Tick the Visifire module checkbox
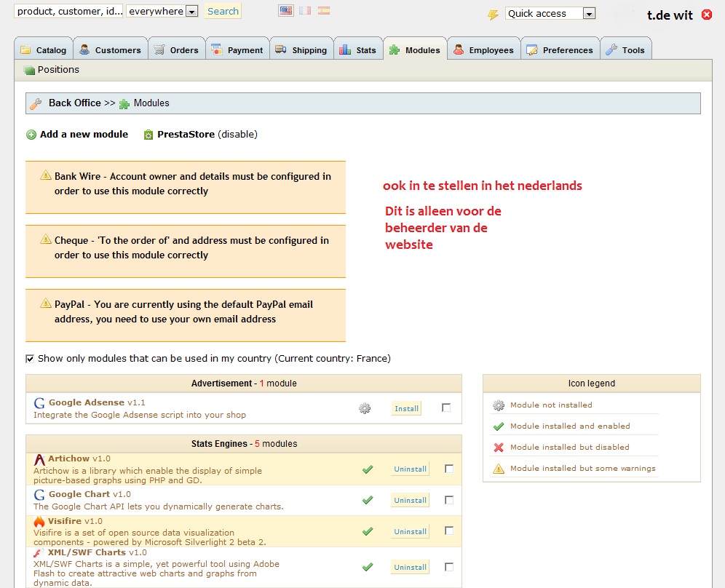 point(449,531)
